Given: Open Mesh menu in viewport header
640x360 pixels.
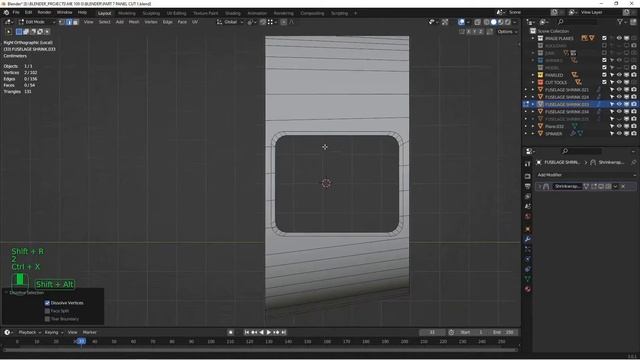Looking at the screenshot, I should point(134,22).
